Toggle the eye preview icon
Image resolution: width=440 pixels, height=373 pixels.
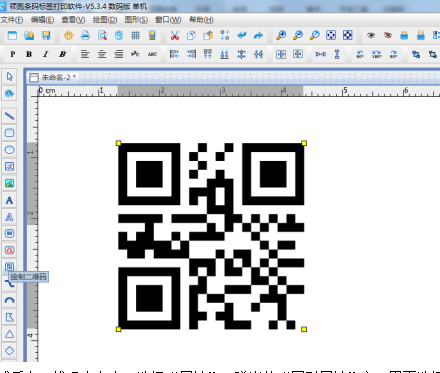coord(371,35)
